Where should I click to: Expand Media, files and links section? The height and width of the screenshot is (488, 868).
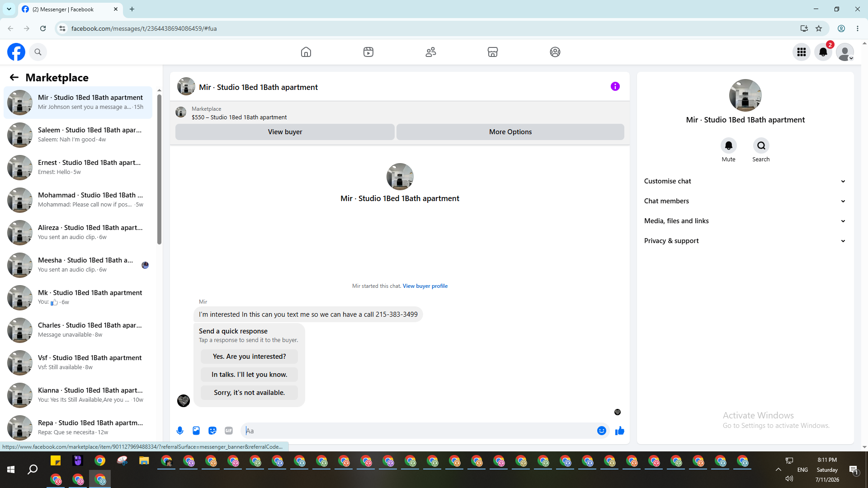pos(745,221)
